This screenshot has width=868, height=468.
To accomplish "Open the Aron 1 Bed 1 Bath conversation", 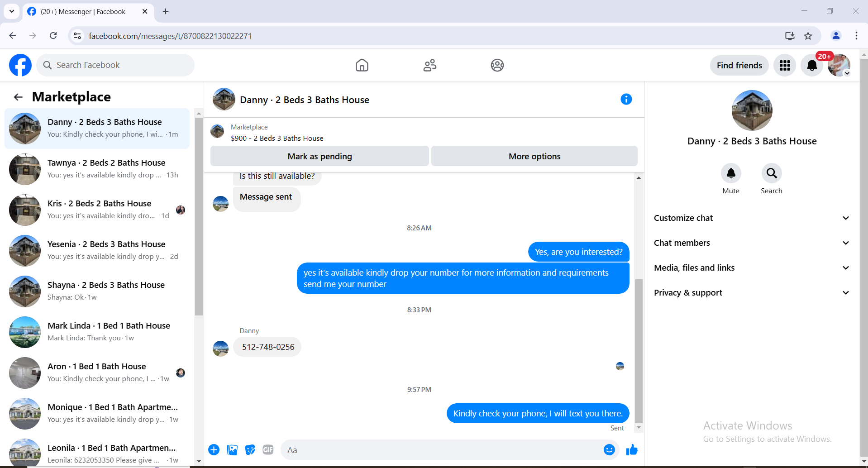I will coord(97,373).
